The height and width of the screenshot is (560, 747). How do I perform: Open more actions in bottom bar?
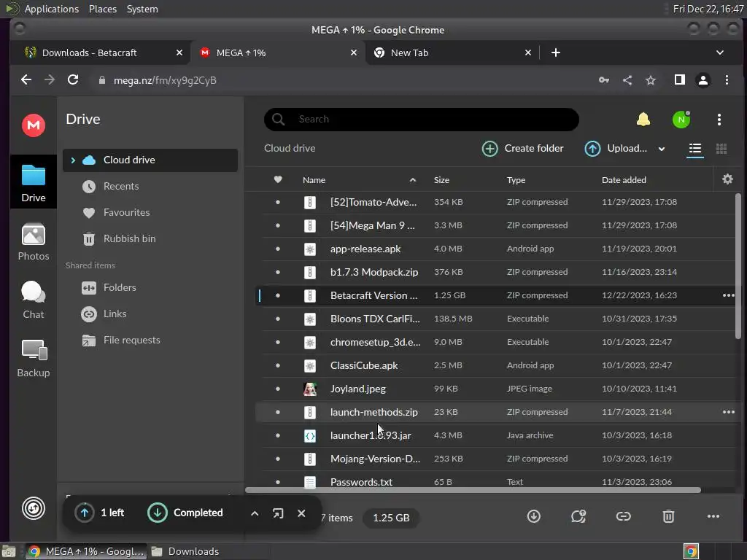tap(713, 516)
